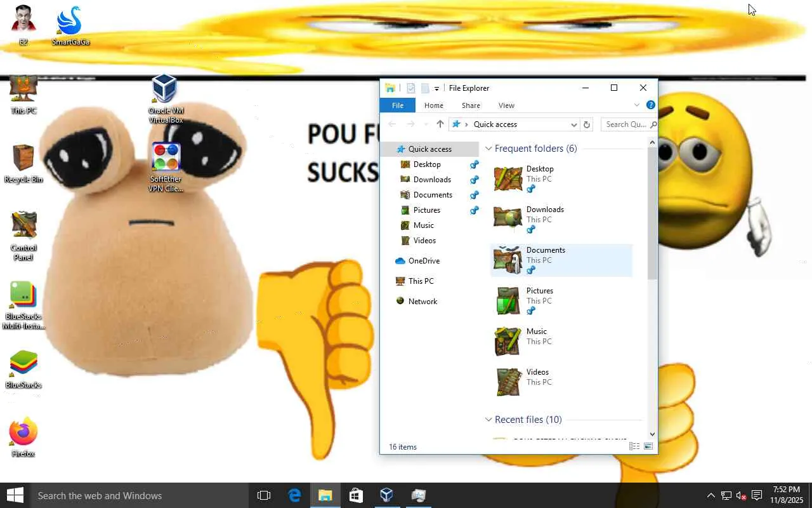Click the scrollbar down arrow in Explorer
This screenshot has height=508, width=812.
point(652,434)
